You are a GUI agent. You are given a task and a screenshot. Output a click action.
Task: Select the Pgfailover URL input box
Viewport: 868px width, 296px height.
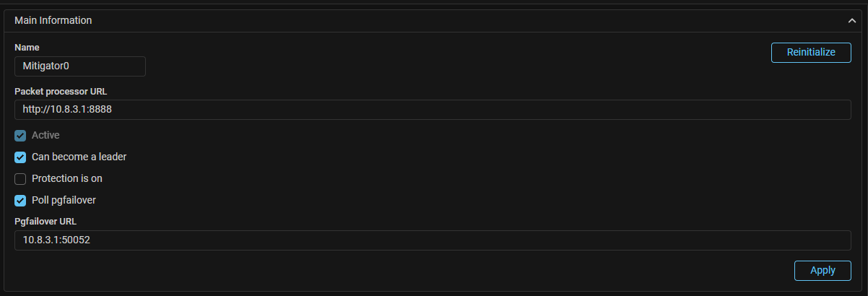432,240
